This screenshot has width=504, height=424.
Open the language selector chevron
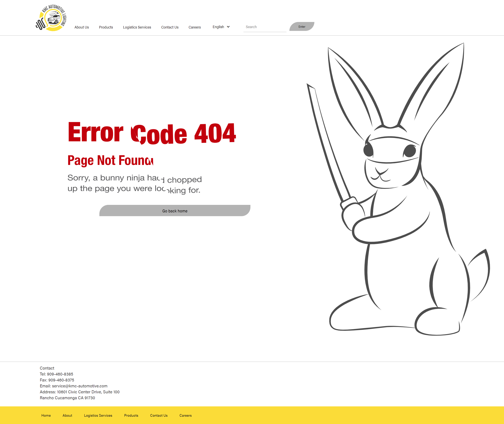pos(228,27)
